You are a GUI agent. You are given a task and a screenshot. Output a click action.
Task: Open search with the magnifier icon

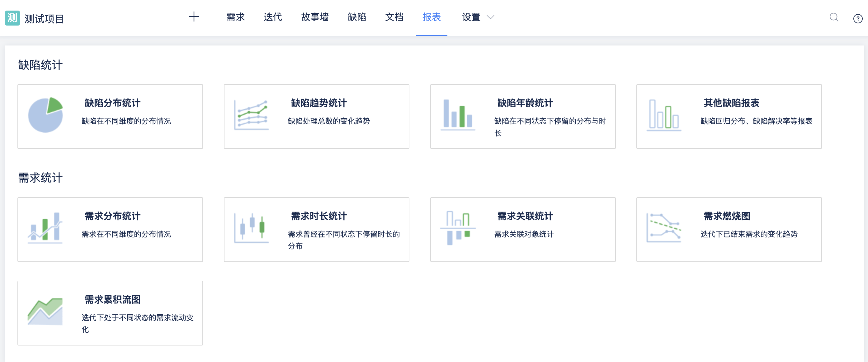coord(834,17)
